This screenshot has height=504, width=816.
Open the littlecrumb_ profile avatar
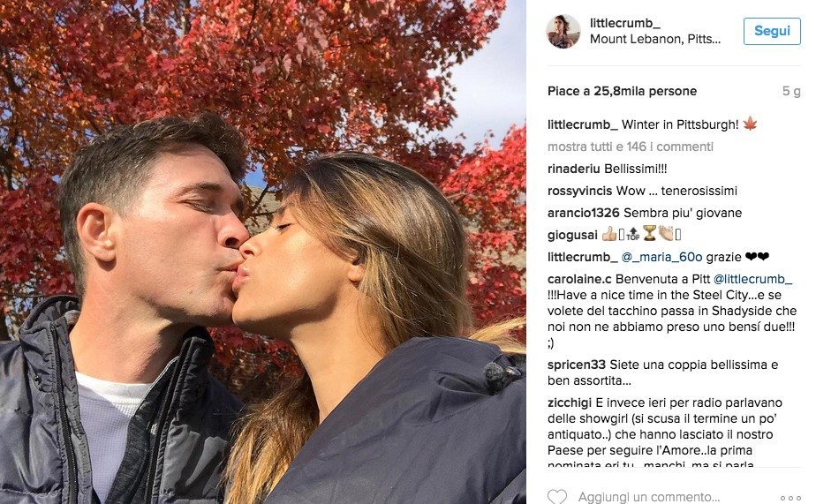[563, 31]
